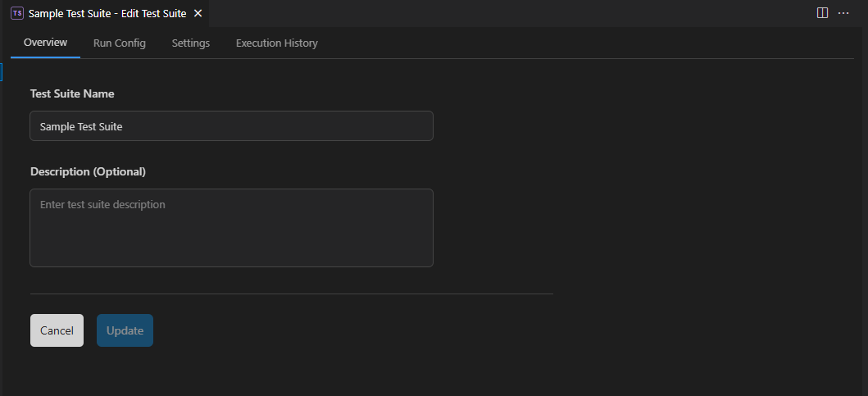Viewport: 868px width, 396px height.
Task: Select the Sample Test Suite editor tab title
Action: pyautogui.click(x=107, y=13)
